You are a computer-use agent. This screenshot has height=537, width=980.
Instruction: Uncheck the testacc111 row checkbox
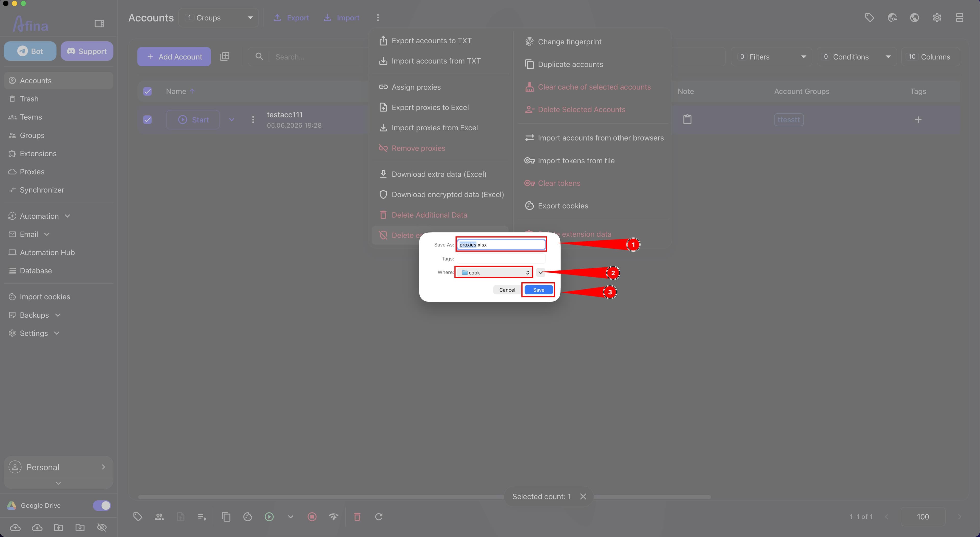[x=147, y=119]
